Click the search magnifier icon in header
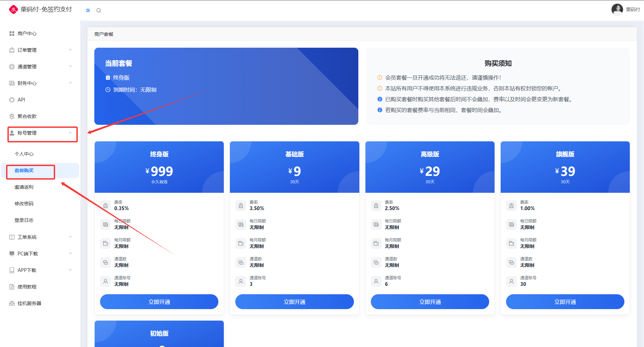The height and width of the screenshot is (347, 644). (99, 10)
